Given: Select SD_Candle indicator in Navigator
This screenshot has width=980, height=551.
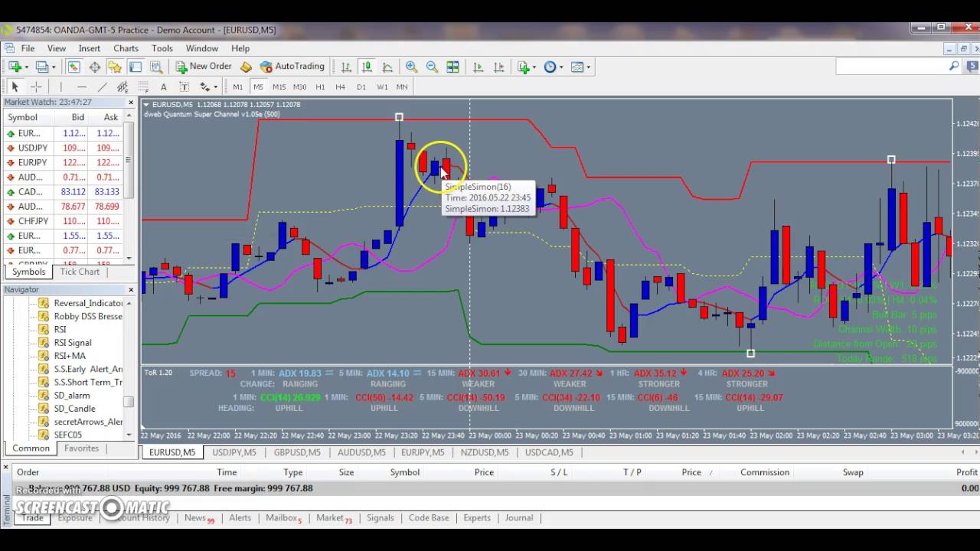Looking at the screenshot, I should point(74,409).
